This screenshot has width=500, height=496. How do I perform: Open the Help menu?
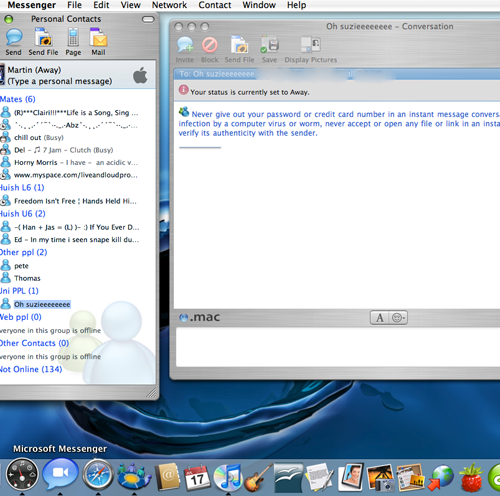tap(296, 5)
